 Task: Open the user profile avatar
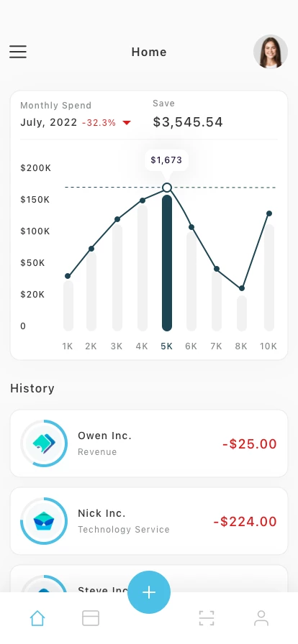[x=271, y=52]
